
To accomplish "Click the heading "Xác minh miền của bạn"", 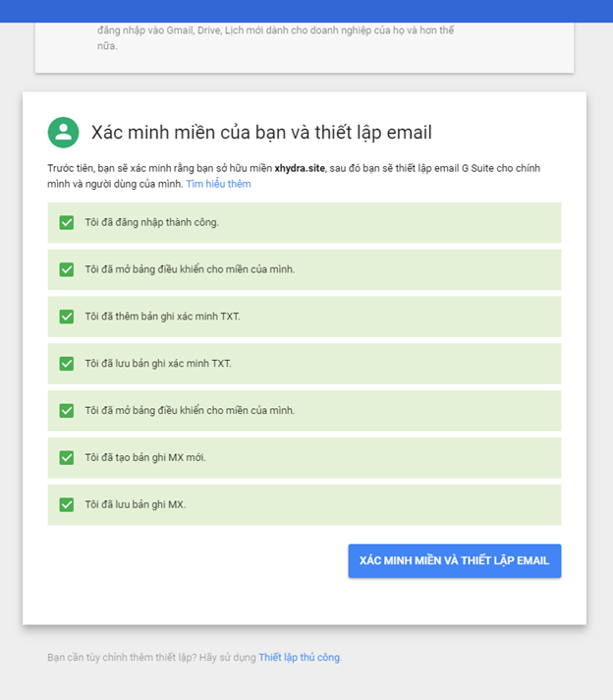I will (x=261, y=133).
